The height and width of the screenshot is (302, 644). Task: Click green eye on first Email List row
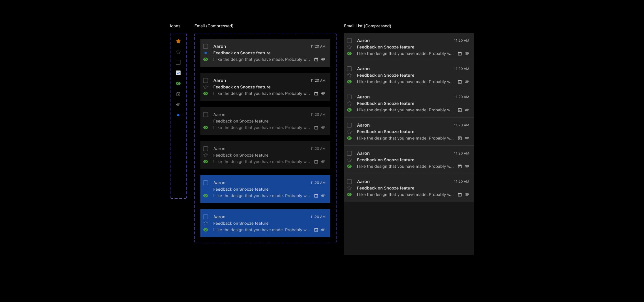click(x=349, y=53)
